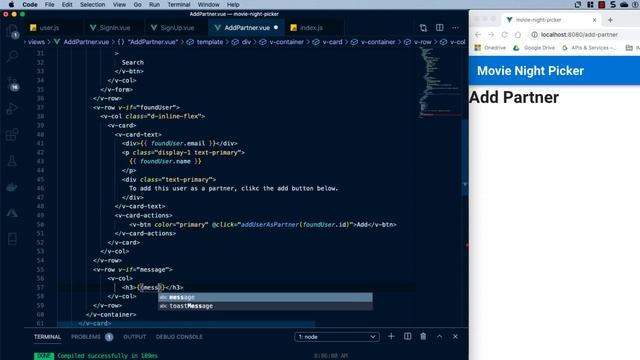Open the Extensions view
Screen dimensions: 640x360
tap(12, 134)
